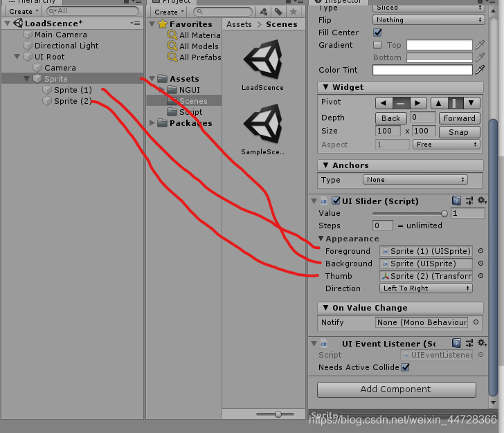The width and height of the screenshot is (504, 433).
Task: Click the Gradient Top color swatch
Action: [440, 45]
